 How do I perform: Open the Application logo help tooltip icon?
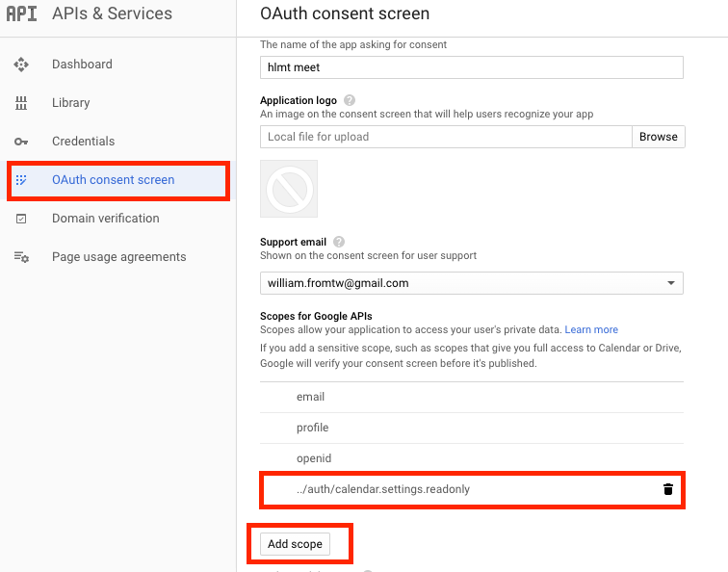coord(350,100)
